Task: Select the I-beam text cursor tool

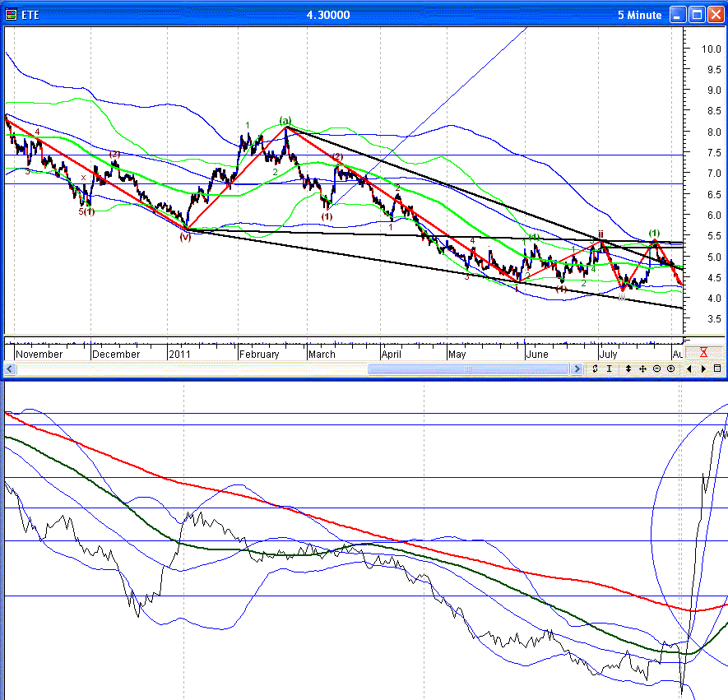Action: pyautogui.click(x=610, y=369)
